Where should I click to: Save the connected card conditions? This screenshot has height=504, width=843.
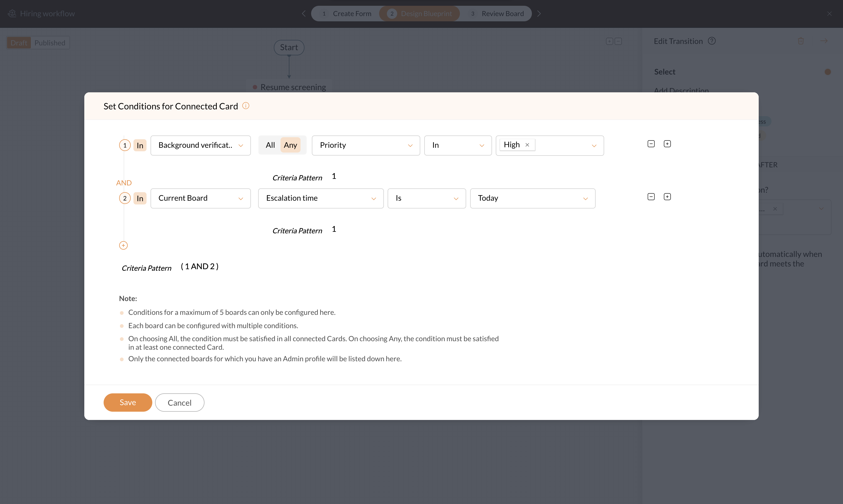128,402
